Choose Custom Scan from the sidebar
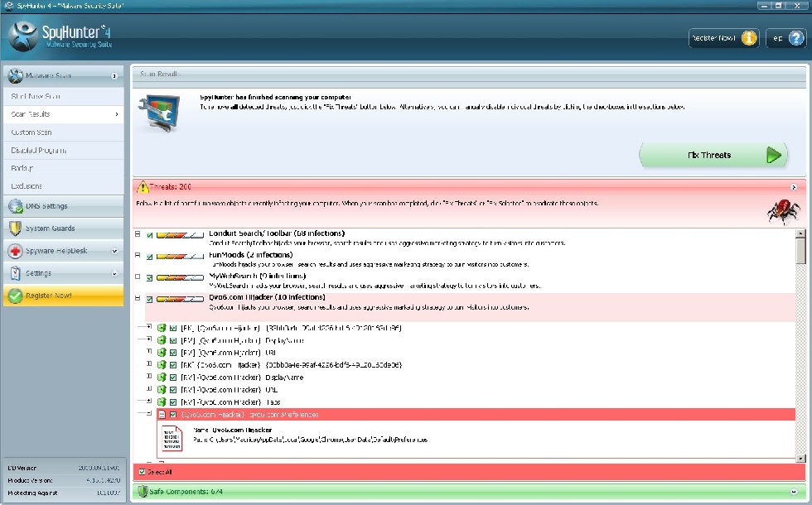The image size is (812, 505). click(x=64, y=132)
